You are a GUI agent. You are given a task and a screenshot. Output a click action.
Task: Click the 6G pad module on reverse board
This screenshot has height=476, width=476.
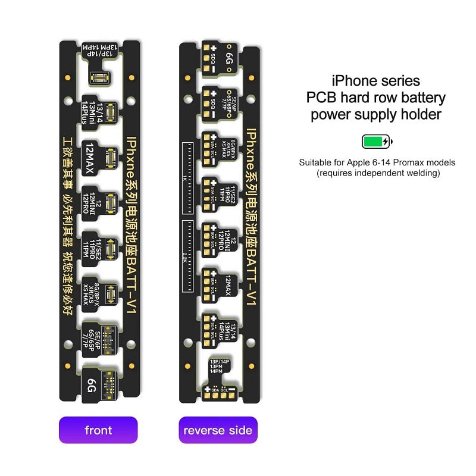(x=220, y=58)
